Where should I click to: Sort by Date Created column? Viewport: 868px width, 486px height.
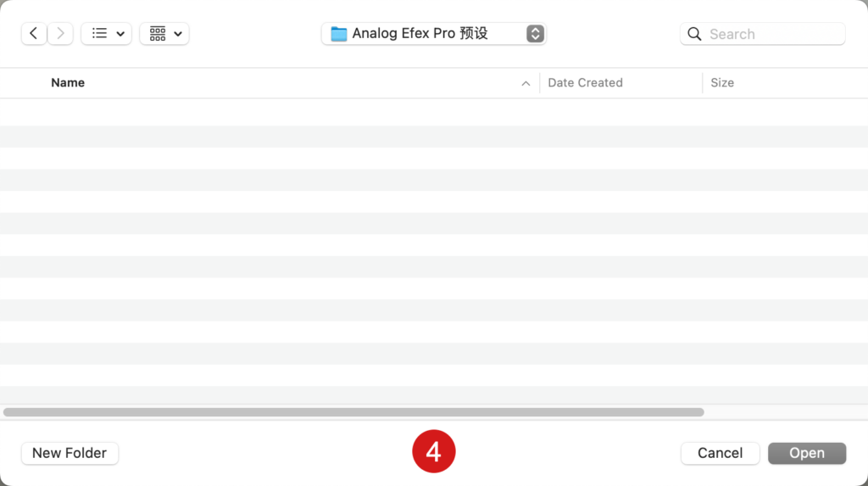585,82
